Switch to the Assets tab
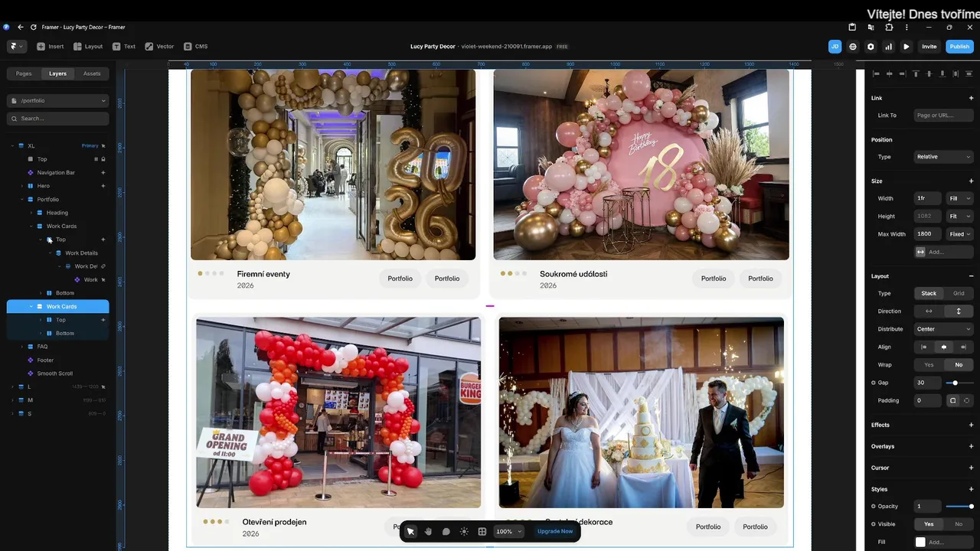Image resolution: width=980 pixels, height=551 pixels. point(92,73)
